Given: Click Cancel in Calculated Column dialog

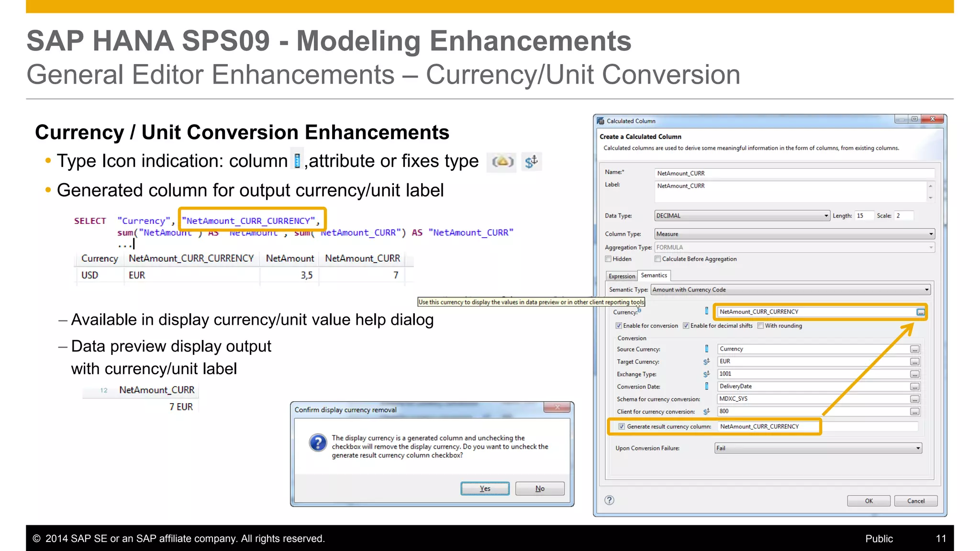Looking at the screenshot, I should (x=915, y=501).
